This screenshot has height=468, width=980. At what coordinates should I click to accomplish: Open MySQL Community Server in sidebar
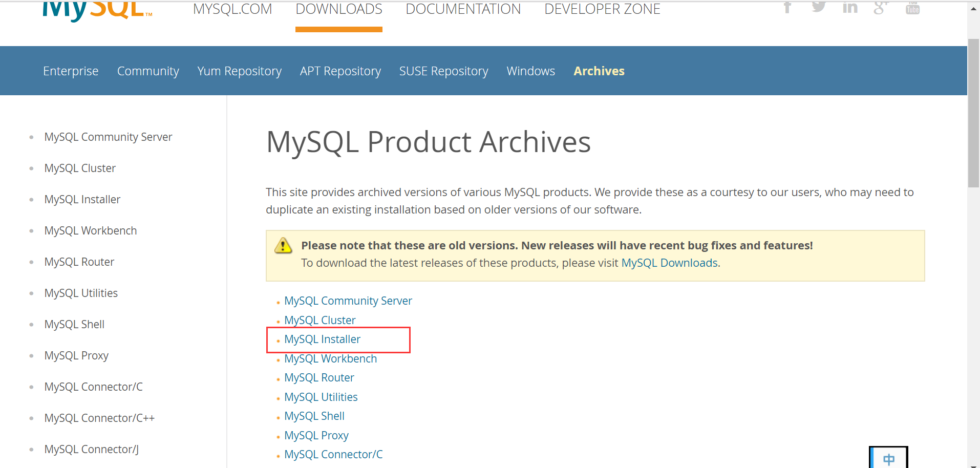(108, 137)
